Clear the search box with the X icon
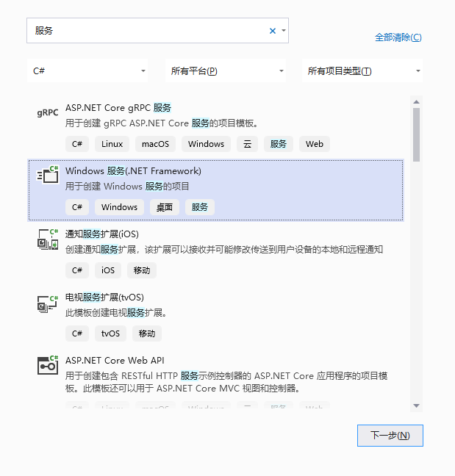Viewport: 455px width, 476px height. pos(273,31)
